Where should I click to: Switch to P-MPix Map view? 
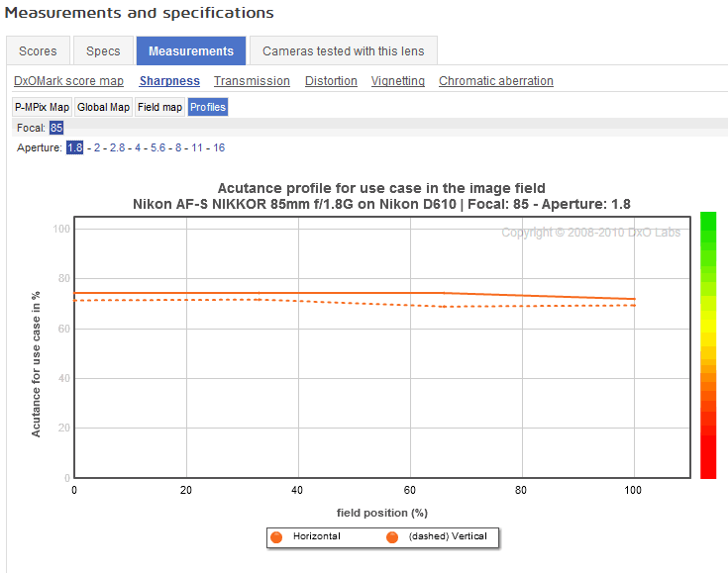[x=42, y=107]
